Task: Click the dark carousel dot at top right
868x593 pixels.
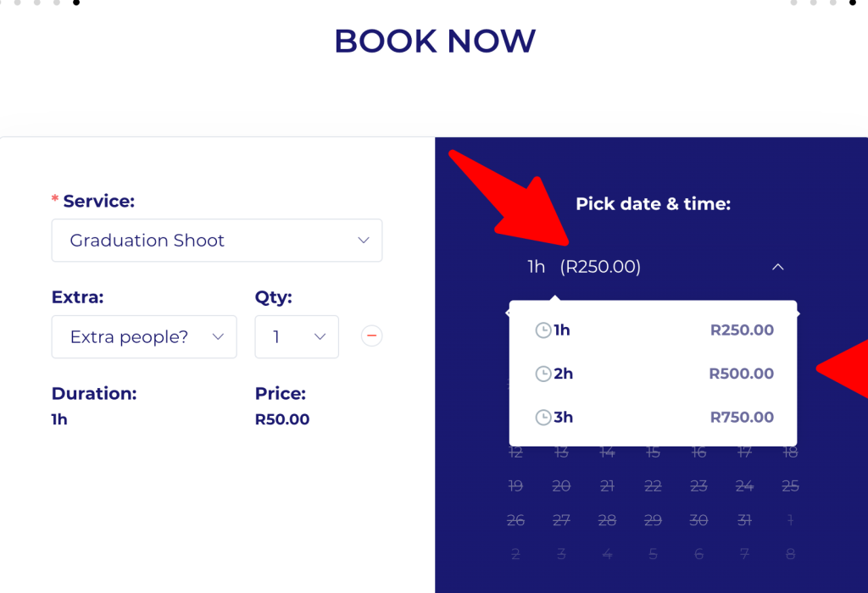Action: pyautogui.click(x=853, y=3)
